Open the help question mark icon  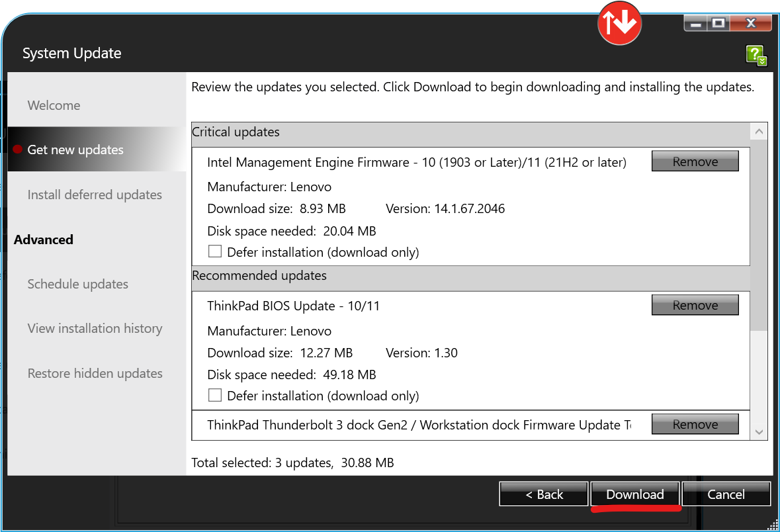coord(756,55)
